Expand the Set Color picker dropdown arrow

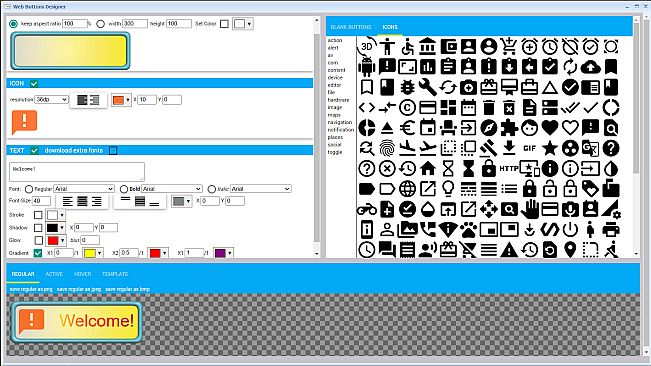click(x=249, y=24)
